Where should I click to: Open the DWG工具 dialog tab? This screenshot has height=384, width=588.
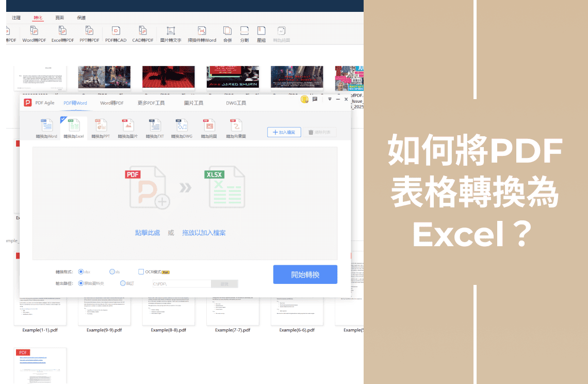[x=236, y=103]
